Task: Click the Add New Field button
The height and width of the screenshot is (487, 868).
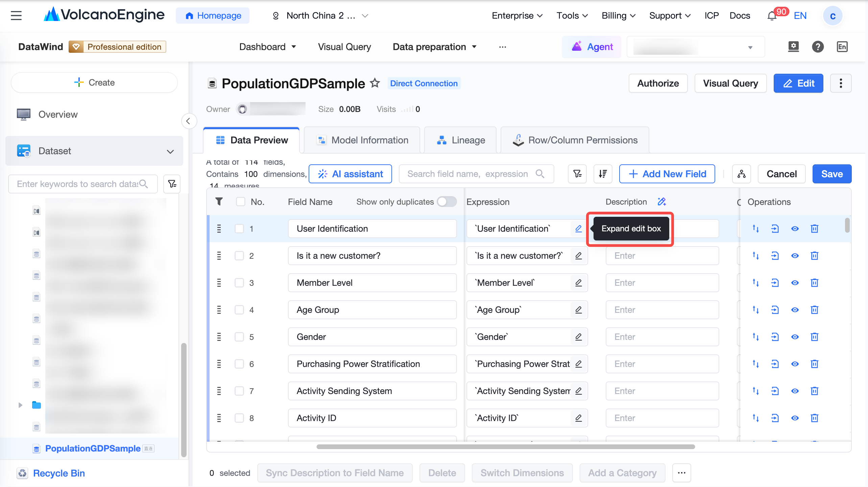Action: tap(667, 174)
